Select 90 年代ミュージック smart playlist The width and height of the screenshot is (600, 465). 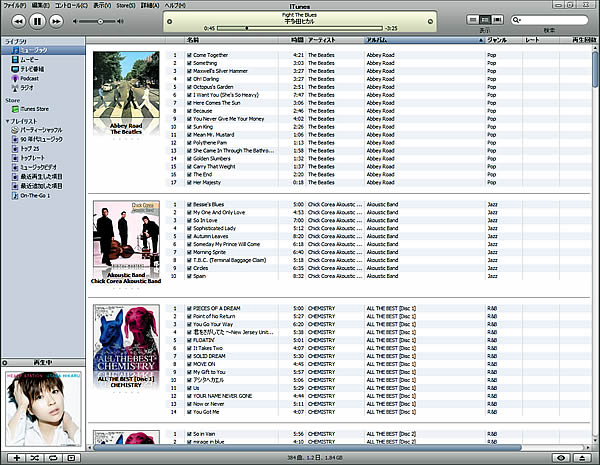(x=43, y=139)
